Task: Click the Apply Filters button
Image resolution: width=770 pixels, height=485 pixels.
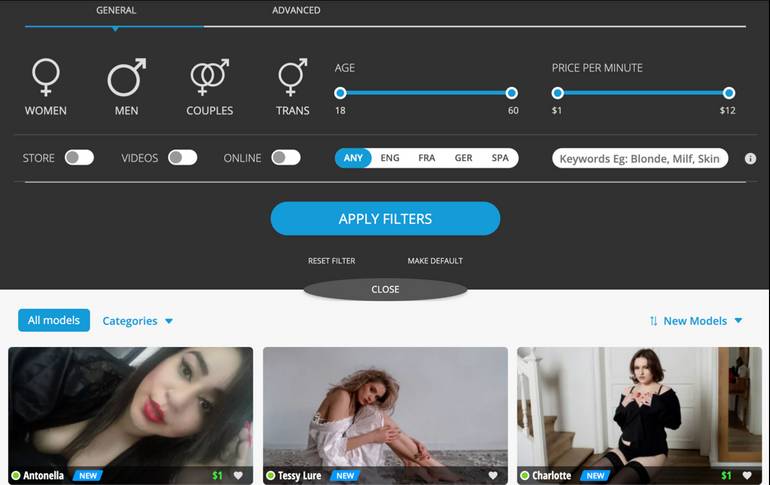Action: click(385, 218)
